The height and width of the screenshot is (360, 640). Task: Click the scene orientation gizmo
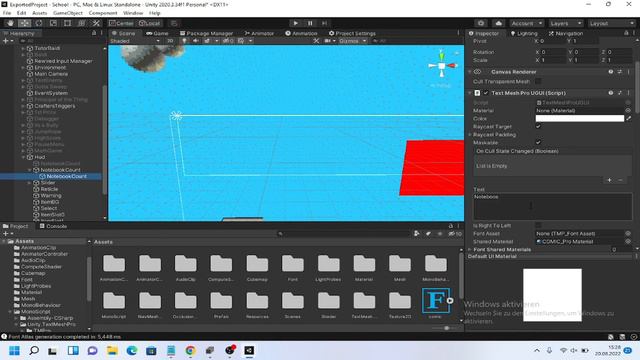coord(442,65)
